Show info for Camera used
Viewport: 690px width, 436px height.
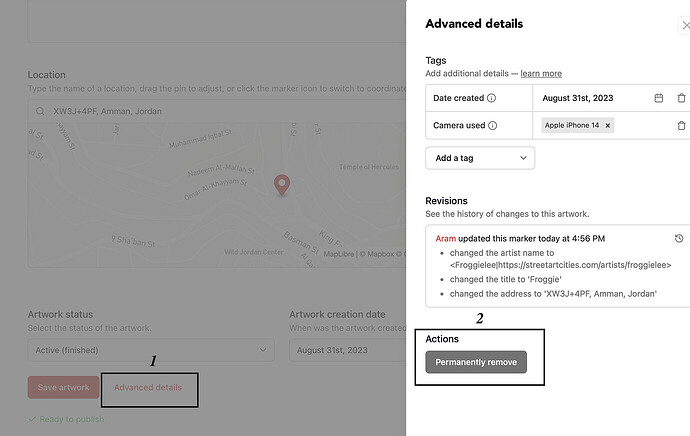pyautogui.click(x=493, y=125)
